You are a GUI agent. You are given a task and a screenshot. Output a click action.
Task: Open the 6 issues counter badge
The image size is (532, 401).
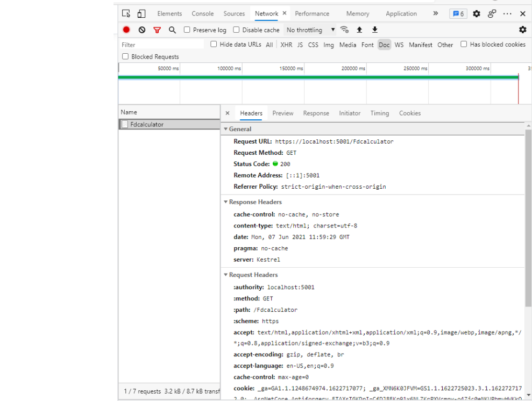coord(458,13)
